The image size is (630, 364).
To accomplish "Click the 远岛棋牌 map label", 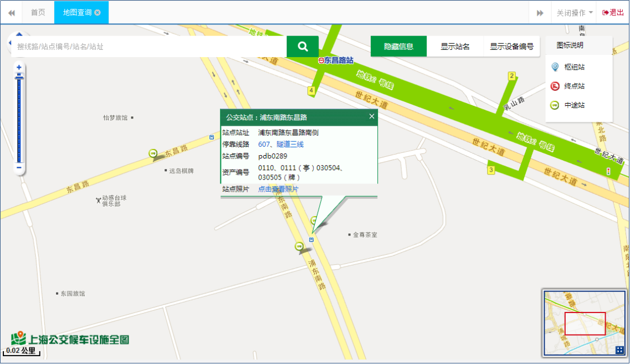I will pyautogui.click(x=181, y=171).
